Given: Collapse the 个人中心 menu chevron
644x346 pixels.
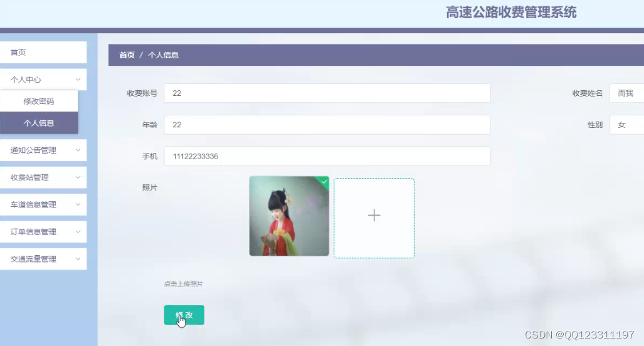Looking at the screenshot, I should point(78,80).
